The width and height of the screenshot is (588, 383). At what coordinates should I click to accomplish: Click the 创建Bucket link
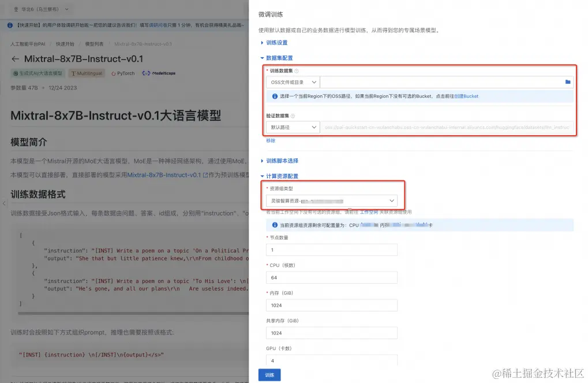pyautogui.click(x=466, y=96)
